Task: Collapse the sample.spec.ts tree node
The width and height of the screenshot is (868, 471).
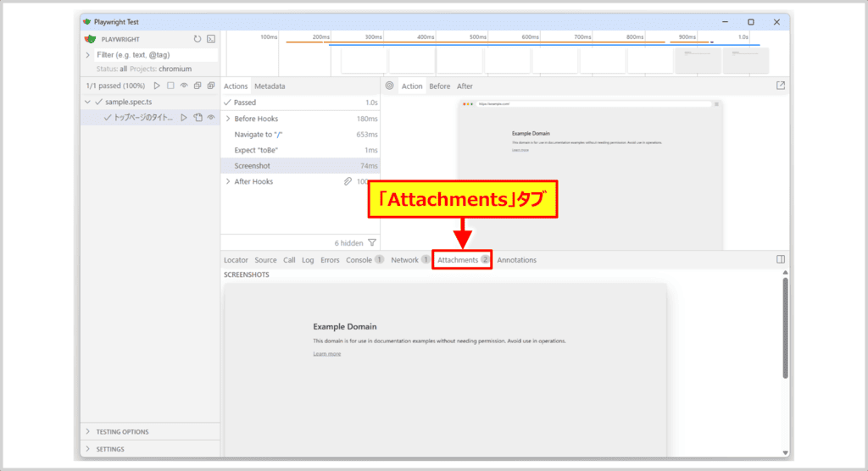Action: pos(87,102)
